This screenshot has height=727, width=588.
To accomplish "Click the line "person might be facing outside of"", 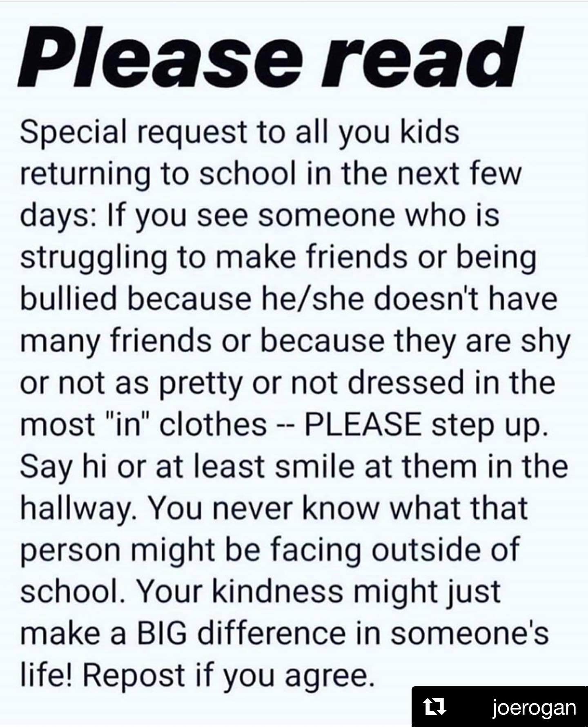I will pos(270,549).
